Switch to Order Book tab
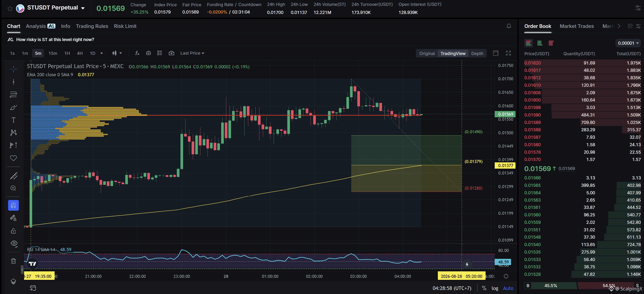 tap(538, 26)
